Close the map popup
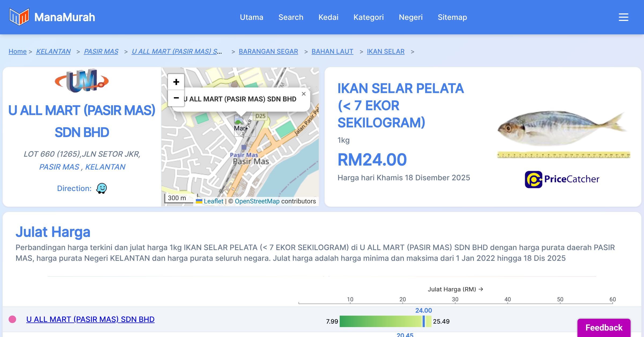This screenshot has width=644, height=337. [x=303, y=94]
